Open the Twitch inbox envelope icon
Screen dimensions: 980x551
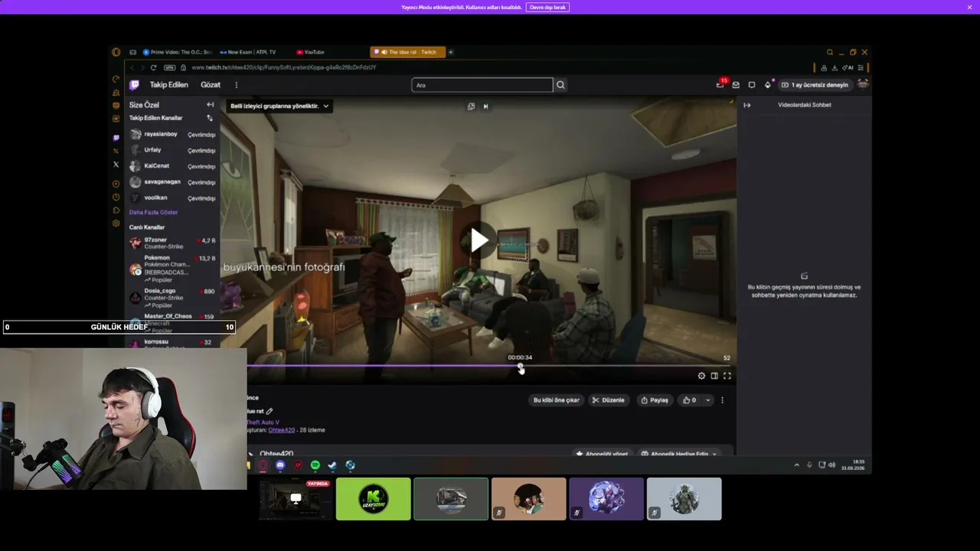pyautogui.click(x=736, y=85)
